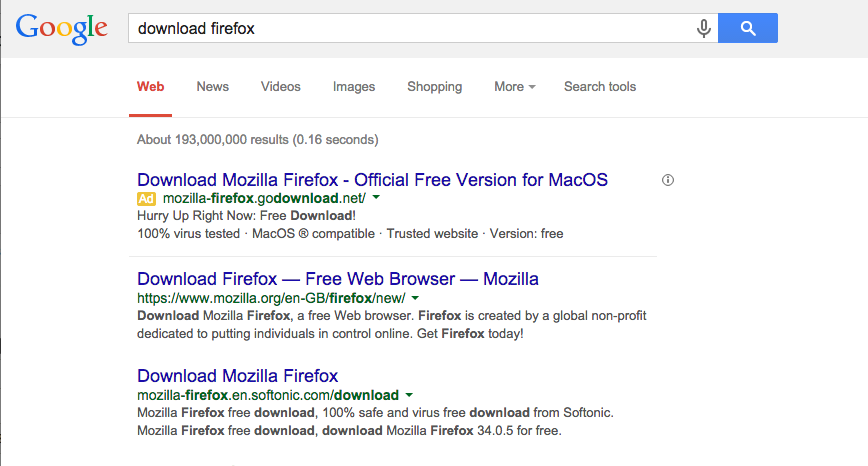Expand dropdown arrow beside mozilla.org URL

pyautogui.click(x=415, y=298)
